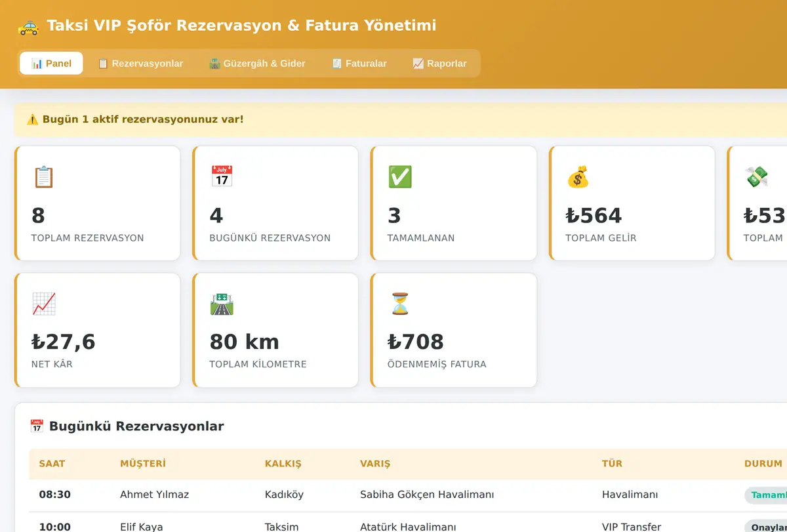Click customer name Elif Kaya
This screenshot has width=787, height=532.
tap(141, 527)
